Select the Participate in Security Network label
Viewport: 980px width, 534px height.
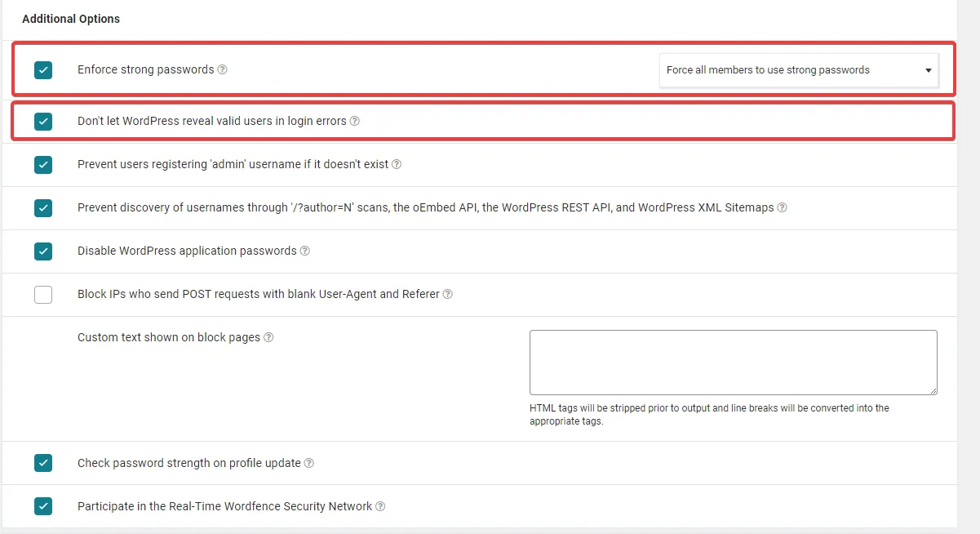(224, 506)
